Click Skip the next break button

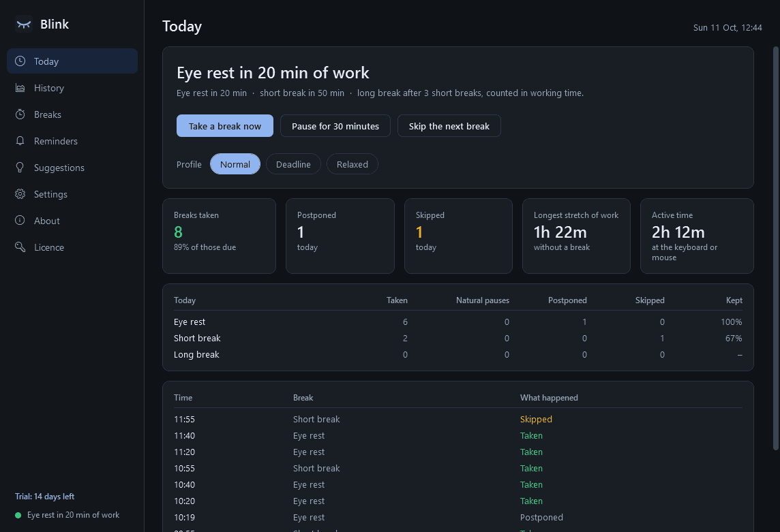pyautogui.click(x=449, y=126)
